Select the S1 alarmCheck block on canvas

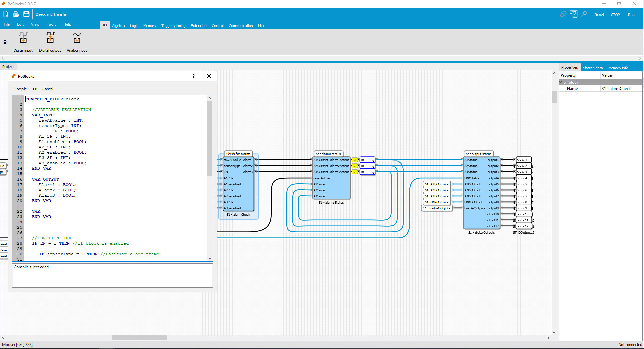tap(238, 184)
